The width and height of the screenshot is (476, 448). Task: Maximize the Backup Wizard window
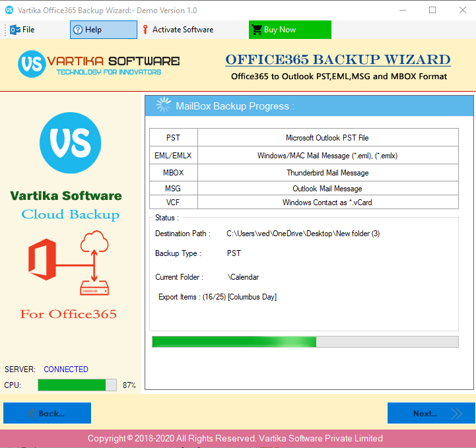click(432, 10)
